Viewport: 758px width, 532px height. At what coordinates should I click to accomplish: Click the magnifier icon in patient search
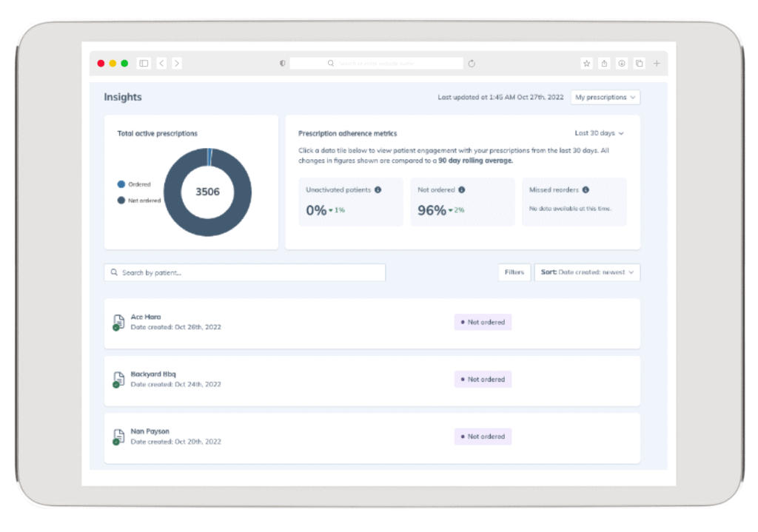point(114,272)
